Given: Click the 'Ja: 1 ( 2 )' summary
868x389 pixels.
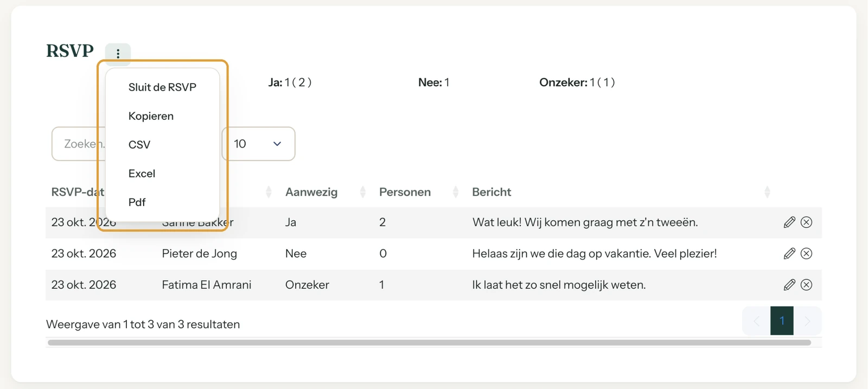Looking at the screenshot, I should [290, 82].
